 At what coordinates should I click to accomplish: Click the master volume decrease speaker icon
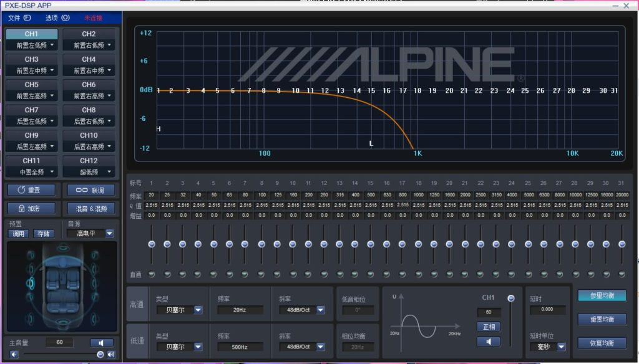[x=13, y=355]
